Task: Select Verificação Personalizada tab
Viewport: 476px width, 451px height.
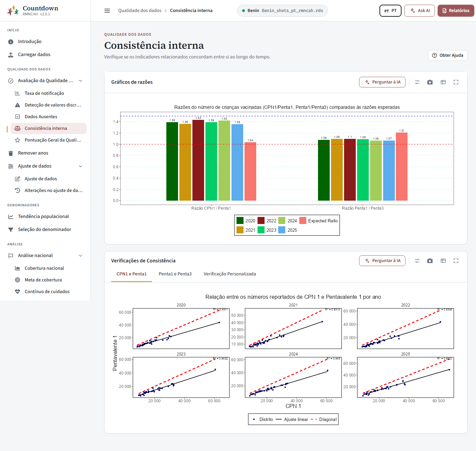Action: click(x=230, y=274)
